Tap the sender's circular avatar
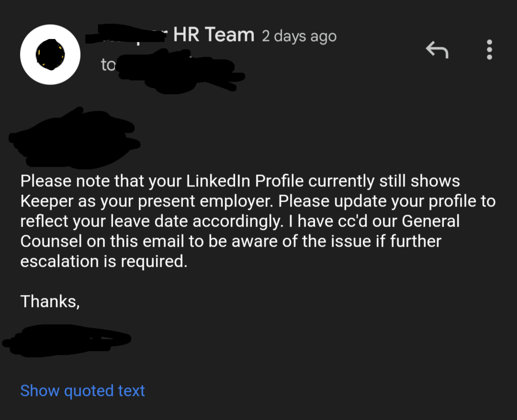Screen dimensions: 517x420 click(50, 54)
